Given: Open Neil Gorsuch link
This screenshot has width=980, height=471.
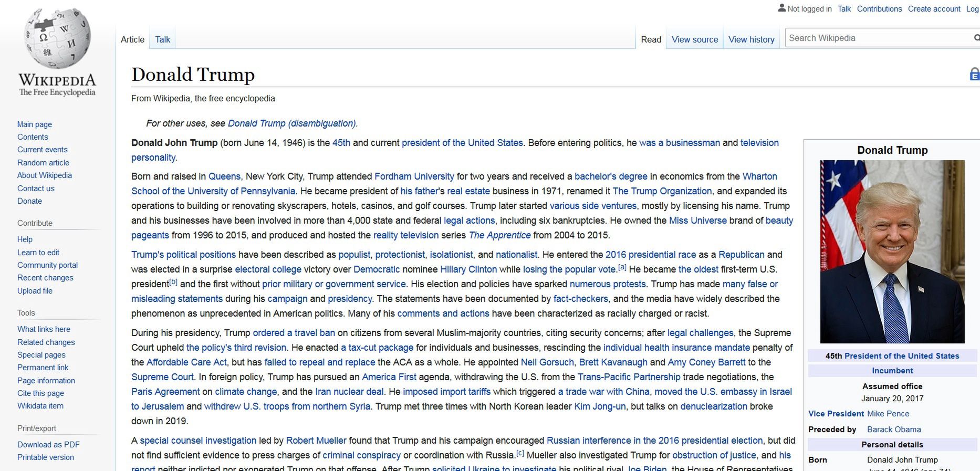Looking at the screenshot, I should pyautogui.click(x=547, y=362).
